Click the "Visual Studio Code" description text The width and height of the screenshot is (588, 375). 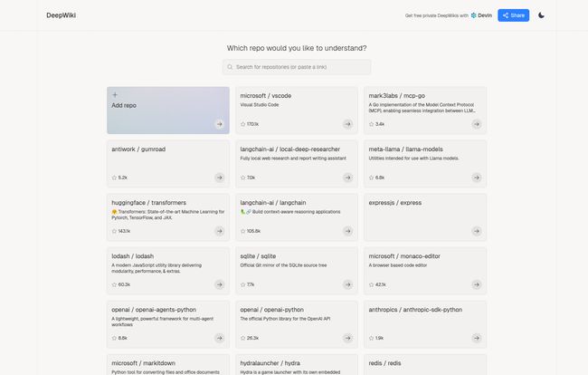coord(259,105)
